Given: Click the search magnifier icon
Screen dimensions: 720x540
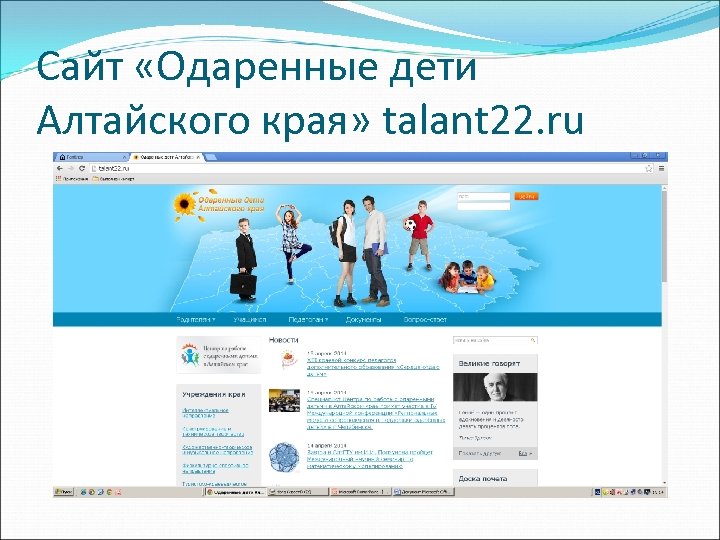Looking at the screenshot, I should coord(533,340).
